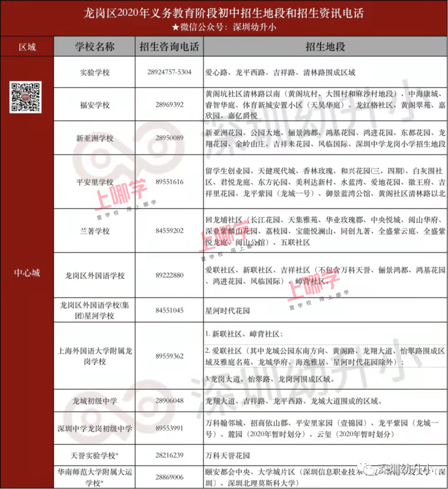This screenshot has height=489, width=448.
Task: Click area text '万科天誉花园'
Action: (x=228, y=455)
